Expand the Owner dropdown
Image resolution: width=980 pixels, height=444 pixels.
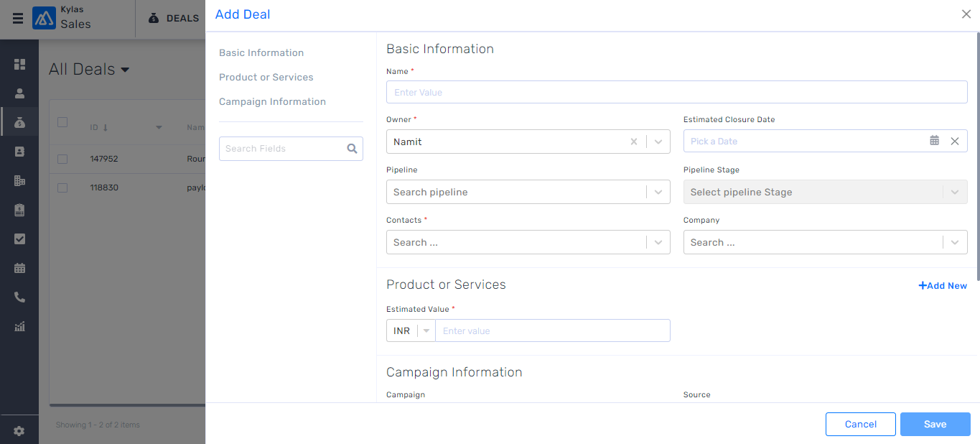(x=658, y=142)
